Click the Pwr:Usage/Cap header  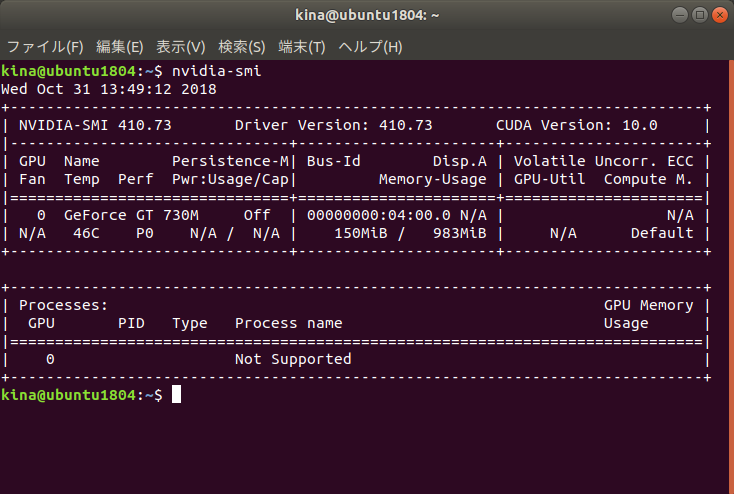click(x=230, y=179)
